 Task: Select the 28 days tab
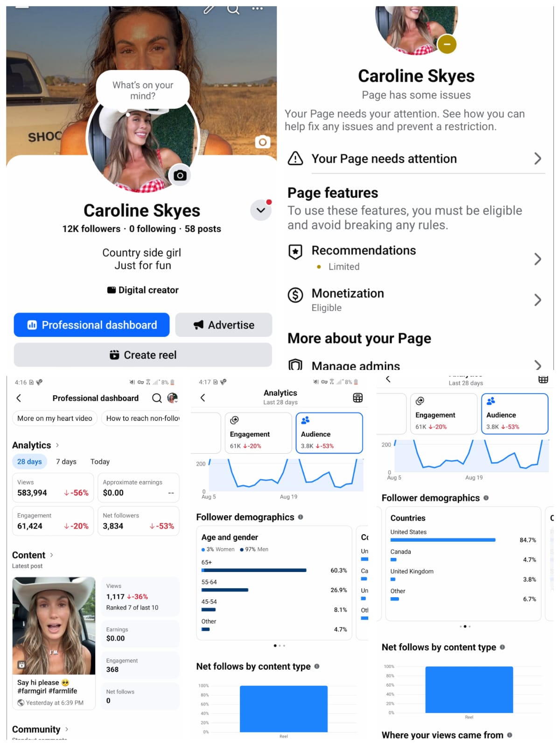(x=29, y=461)
